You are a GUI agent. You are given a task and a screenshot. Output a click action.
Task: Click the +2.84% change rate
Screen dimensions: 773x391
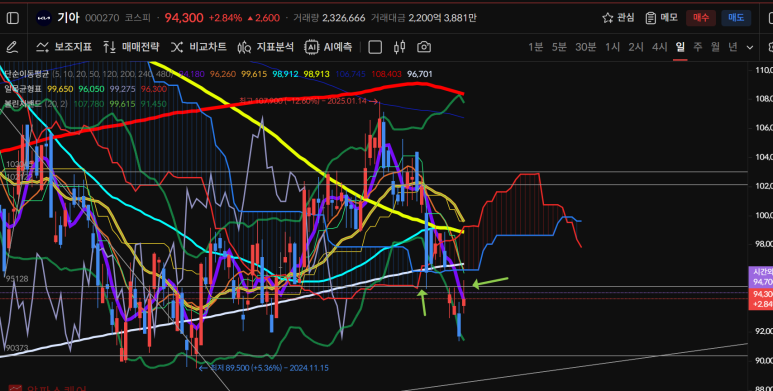[225, 18]
